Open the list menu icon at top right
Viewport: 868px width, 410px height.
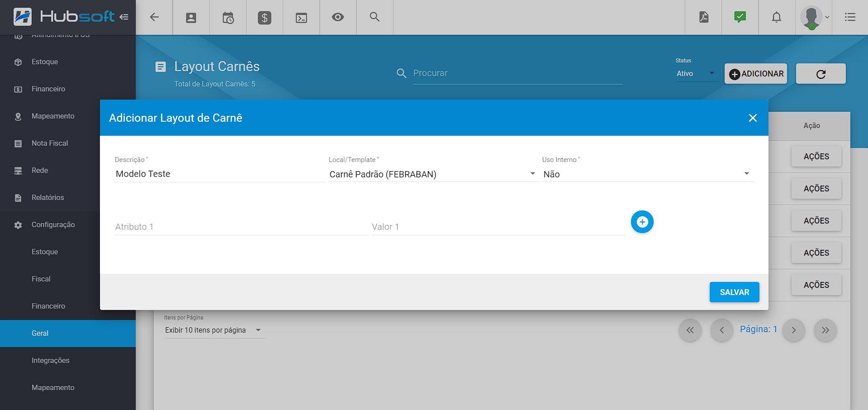850,17
